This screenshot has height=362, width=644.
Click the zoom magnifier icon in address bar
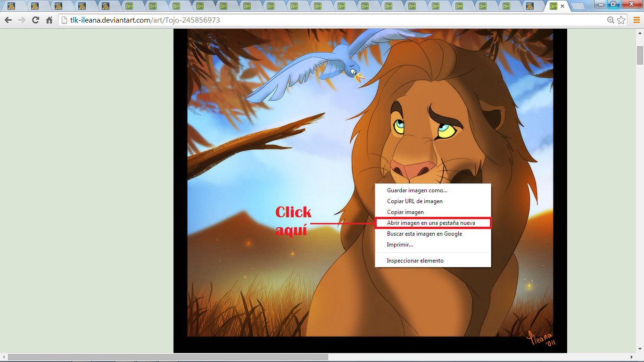tap(611, 20)
